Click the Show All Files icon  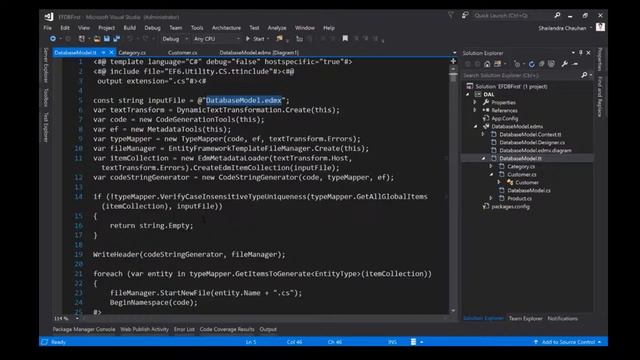tap(551, 64)
